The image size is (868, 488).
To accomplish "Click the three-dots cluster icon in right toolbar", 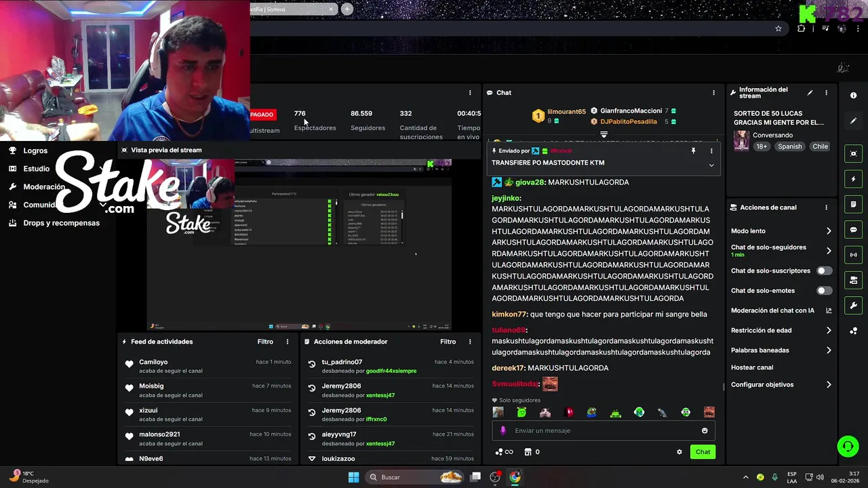I will click(853, 331).
